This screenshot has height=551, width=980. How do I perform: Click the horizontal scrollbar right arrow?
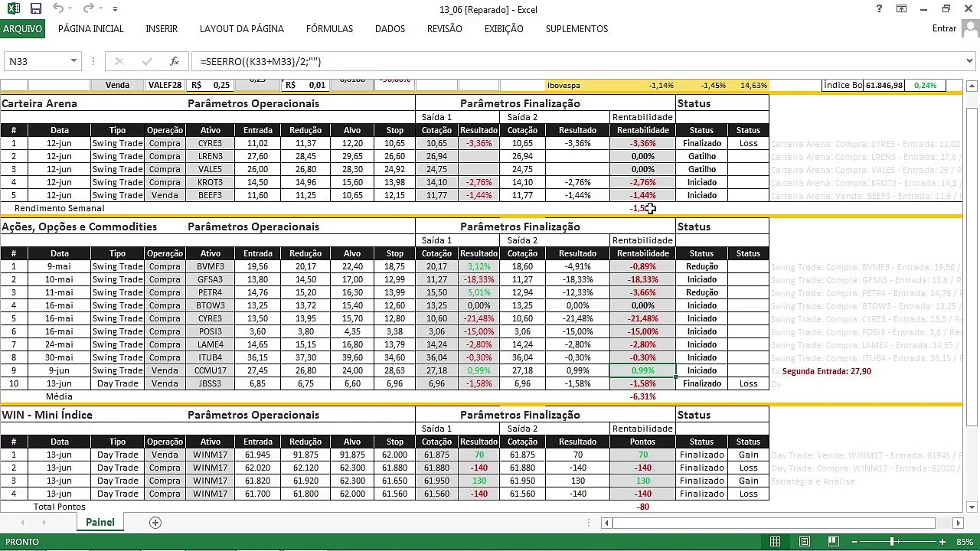[958, 523]
